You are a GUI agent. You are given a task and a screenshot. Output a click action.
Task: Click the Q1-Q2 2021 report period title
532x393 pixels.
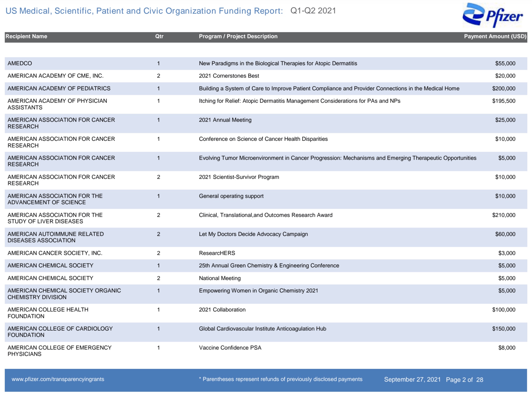click(313, 11)
